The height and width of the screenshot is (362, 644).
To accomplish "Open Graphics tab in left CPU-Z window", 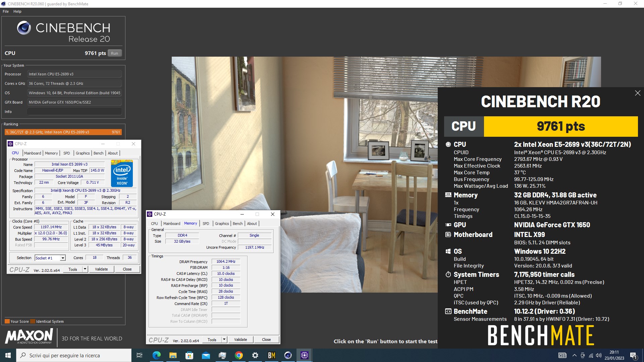I will pyautogui.click(x=83, y=153).
